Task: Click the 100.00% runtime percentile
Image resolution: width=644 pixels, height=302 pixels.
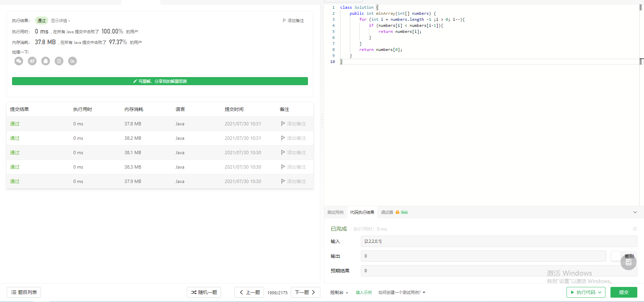Action: [x=112, y=31]
